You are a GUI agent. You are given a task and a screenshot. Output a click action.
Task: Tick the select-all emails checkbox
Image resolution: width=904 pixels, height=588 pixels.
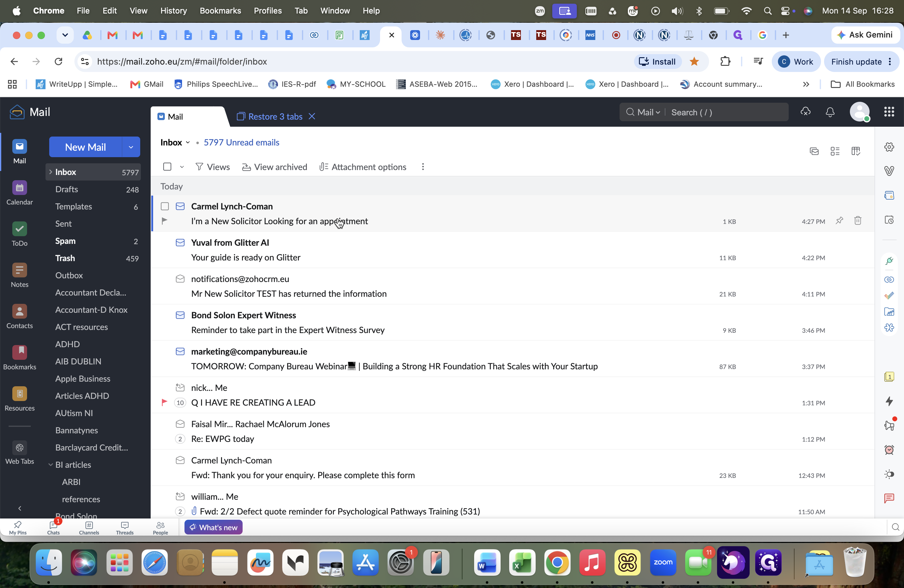tap(167, 167)
